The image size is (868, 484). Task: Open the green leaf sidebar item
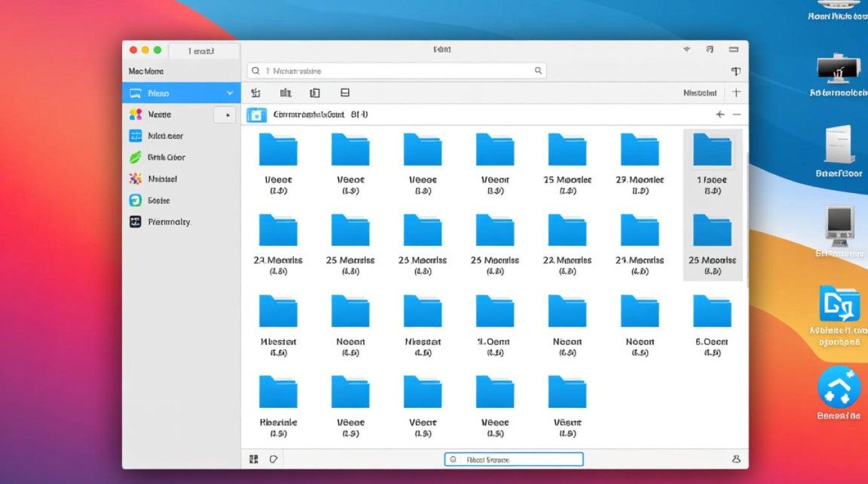tap(136, 157)
